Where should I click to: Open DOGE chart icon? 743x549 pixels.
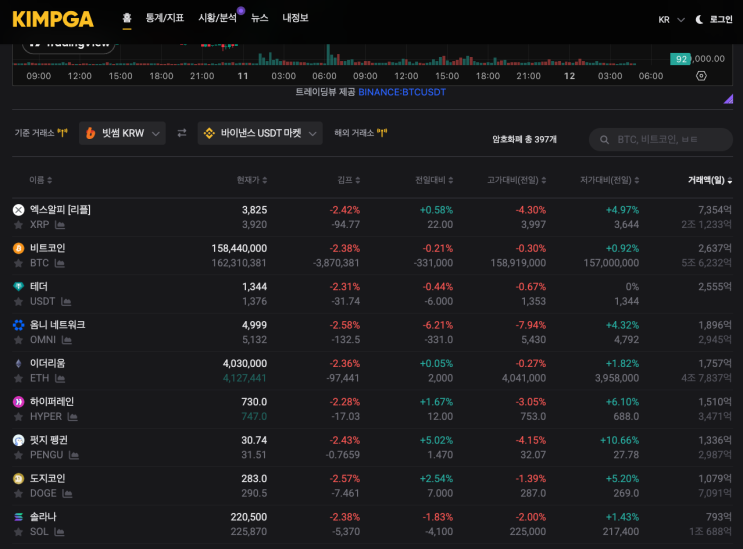click(67, 494)
